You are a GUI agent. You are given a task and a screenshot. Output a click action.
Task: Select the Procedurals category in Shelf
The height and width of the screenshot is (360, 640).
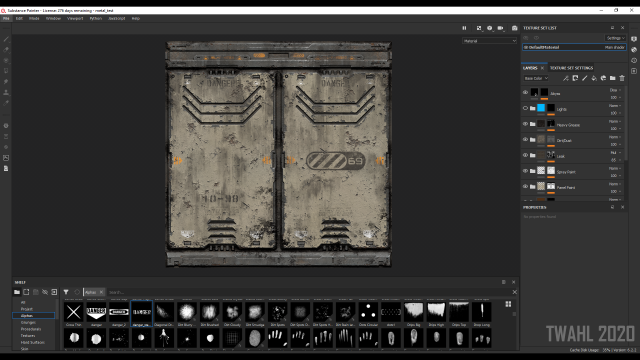pos(31,329)
